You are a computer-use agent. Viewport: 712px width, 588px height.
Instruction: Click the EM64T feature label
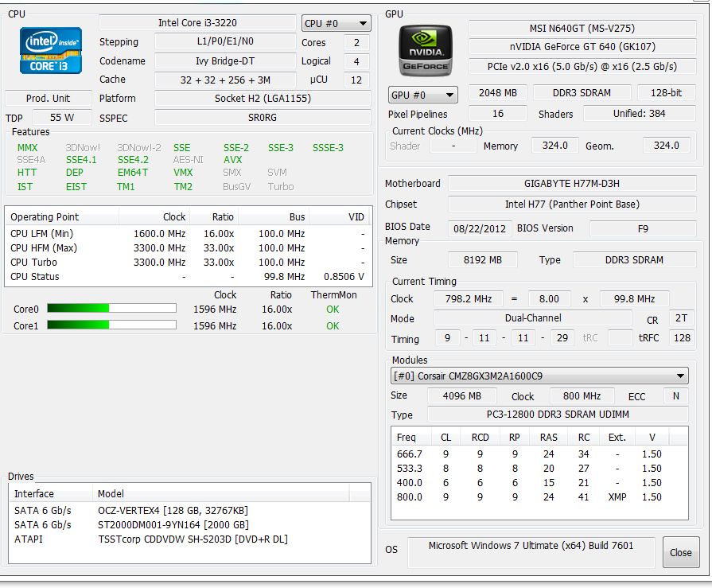pyautogui.click(x=133, y=173)
